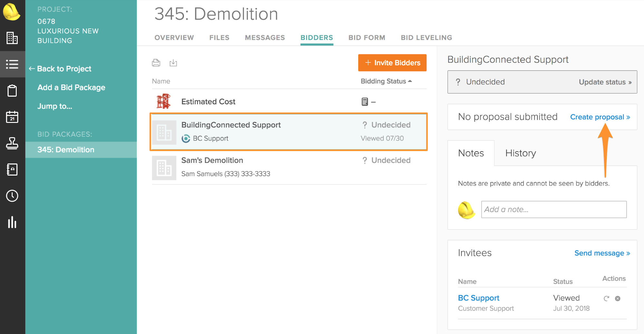
Task: Click the building company sidebar icon
Action: [12, 38]
